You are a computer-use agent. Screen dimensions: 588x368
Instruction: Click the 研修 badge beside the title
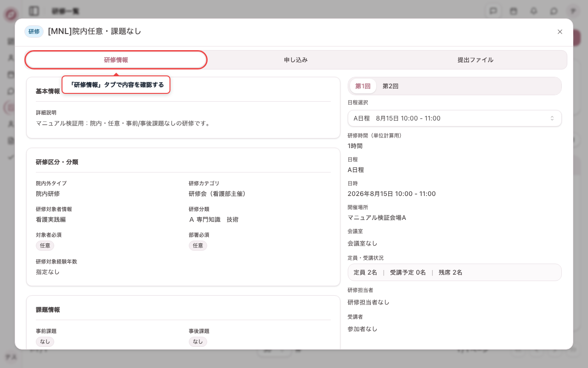(34, 31)
